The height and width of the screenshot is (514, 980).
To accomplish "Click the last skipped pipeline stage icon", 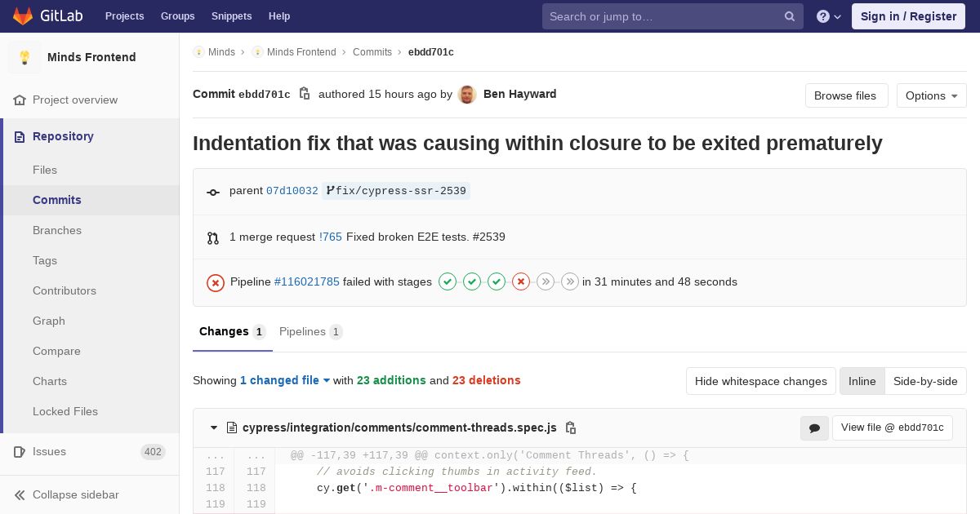I will 570,281.
